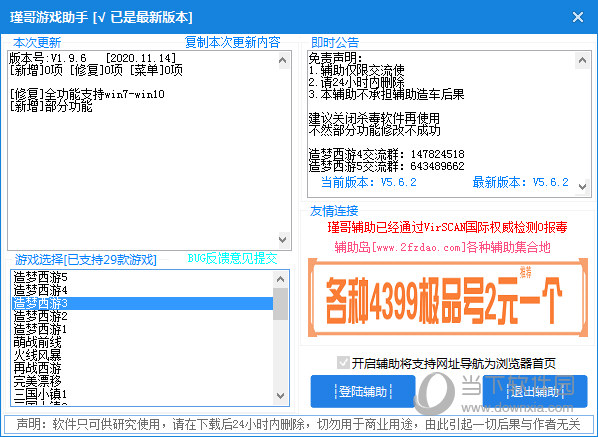Click the 辅助岛 www.2fzdao.com link
Viewport: 598px width, 437px height.
click(x=442, y=247)
